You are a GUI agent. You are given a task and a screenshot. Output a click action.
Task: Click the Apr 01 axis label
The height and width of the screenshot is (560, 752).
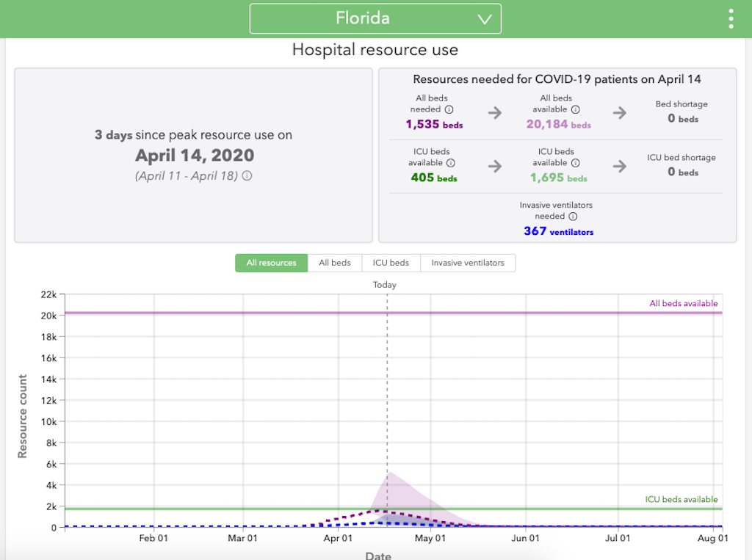338,538
